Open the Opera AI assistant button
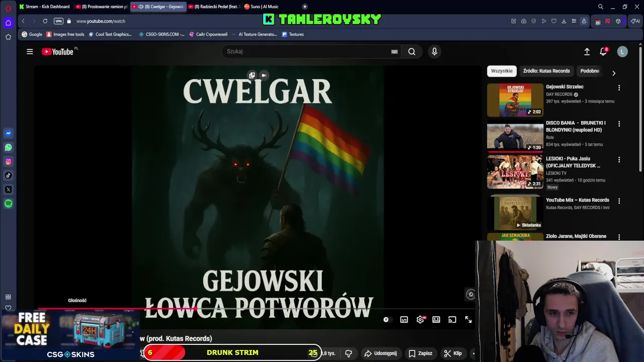Screen dimensions: 644x362 tap(635, 21)
